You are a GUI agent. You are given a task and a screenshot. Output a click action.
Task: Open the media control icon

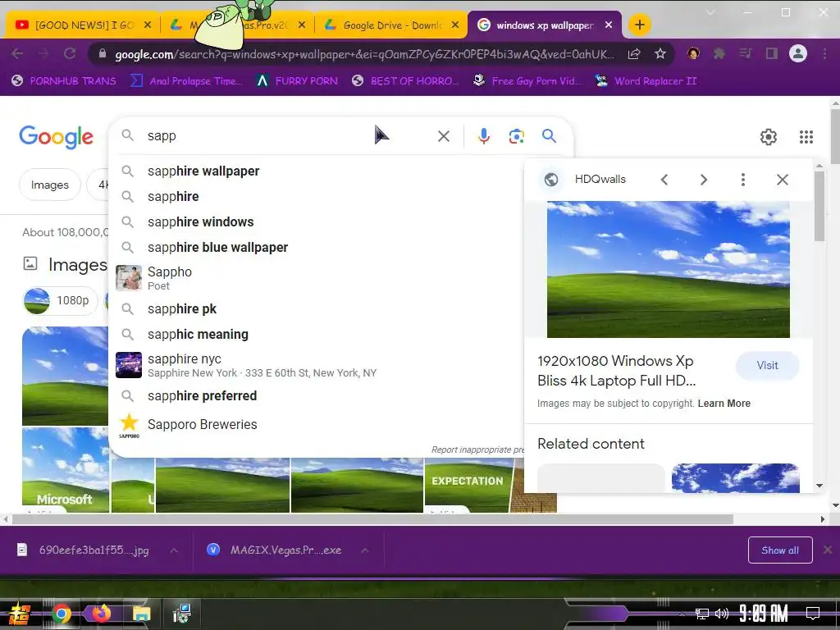(746, 53)
